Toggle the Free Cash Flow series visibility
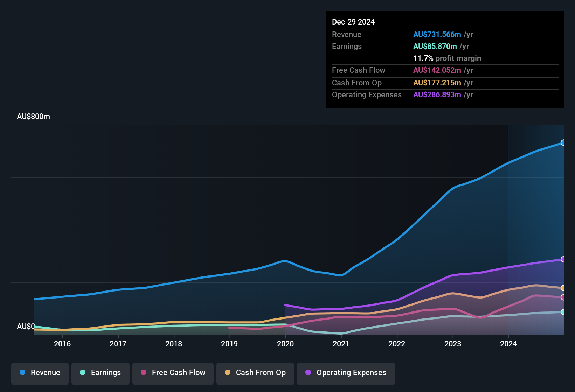This screenshot has height=392, width=575. tap(173, 373)
